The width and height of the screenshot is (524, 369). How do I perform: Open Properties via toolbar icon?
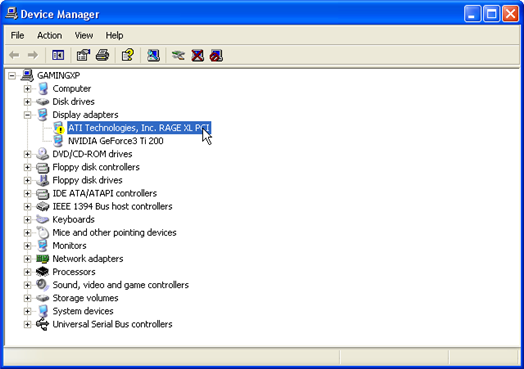pyautogui.click(x=83, y=55)
